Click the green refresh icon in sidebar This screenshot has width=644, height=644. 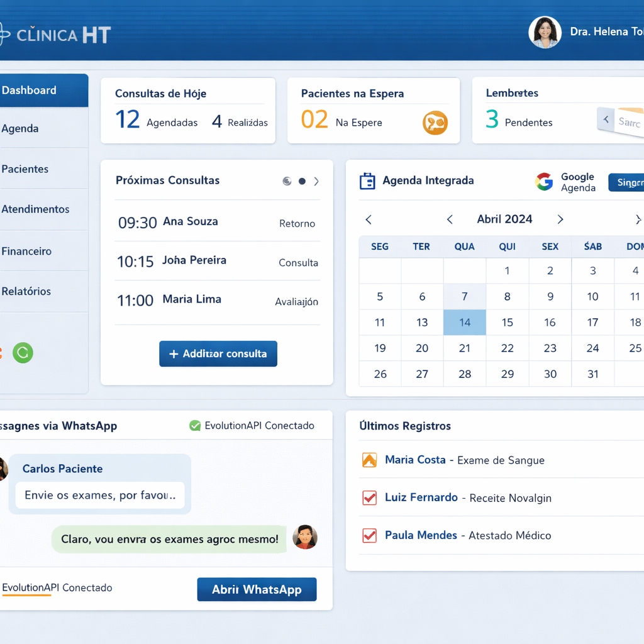coord(23,353)
